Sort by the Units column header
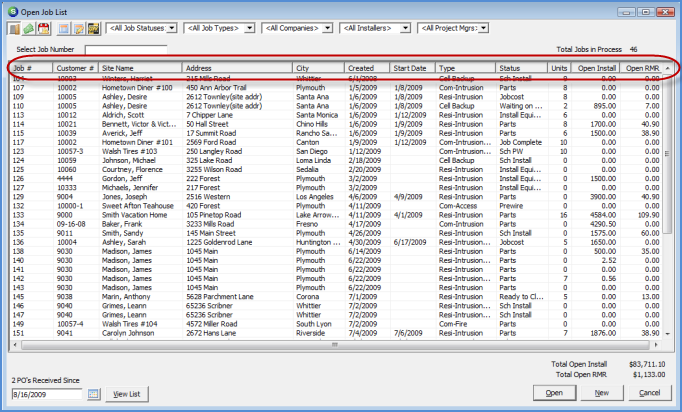Screen dimensions: 682x412 pos(559,68)
